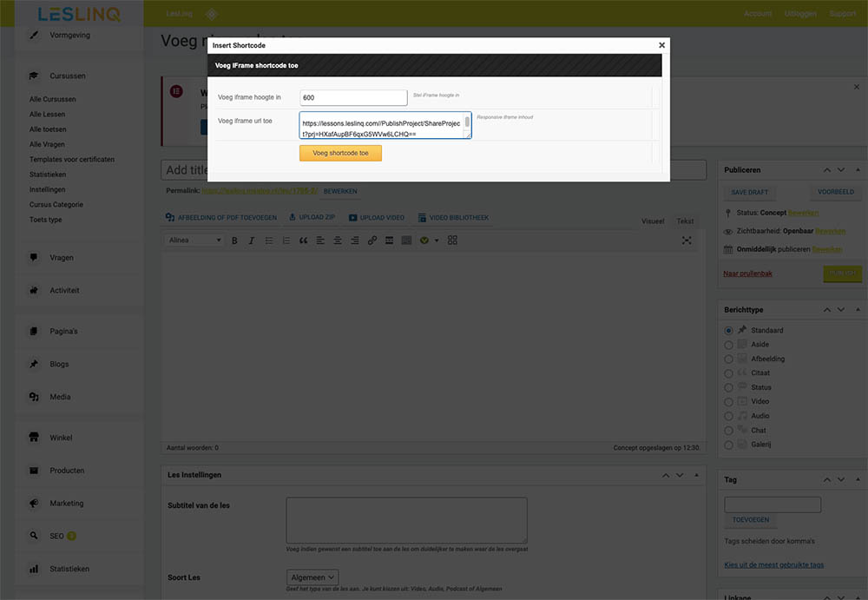Close the Insert Shortcode dialog
Screen dimensions: 868x600
(661, 45)
